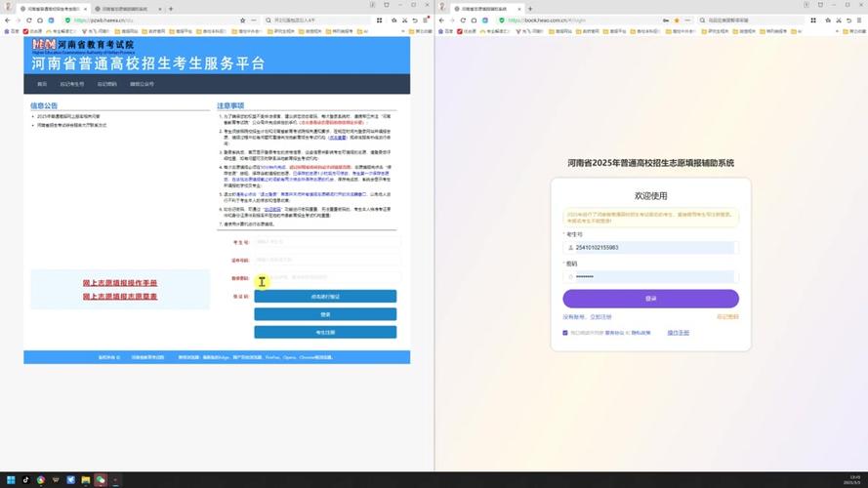Select the tab in right browser window
Viewport: 868px width, 488px height.
[485, 9]
